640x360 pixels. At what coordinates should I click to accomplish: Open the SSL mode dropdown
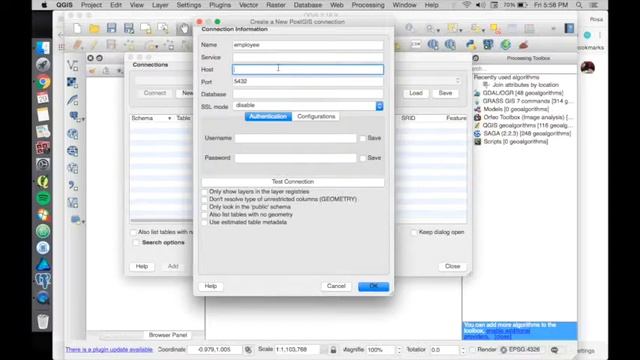tap(308, 106)
